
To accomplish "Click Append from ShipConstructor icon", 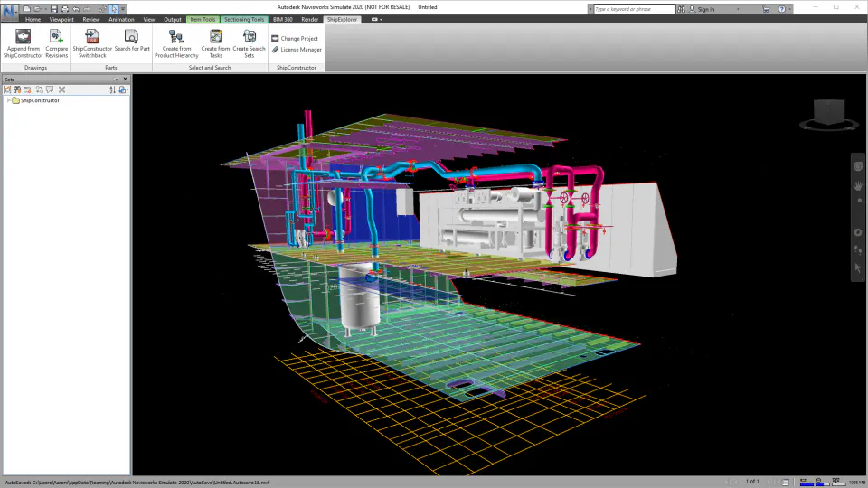I will pyautogui.click(x=23, y=36).
